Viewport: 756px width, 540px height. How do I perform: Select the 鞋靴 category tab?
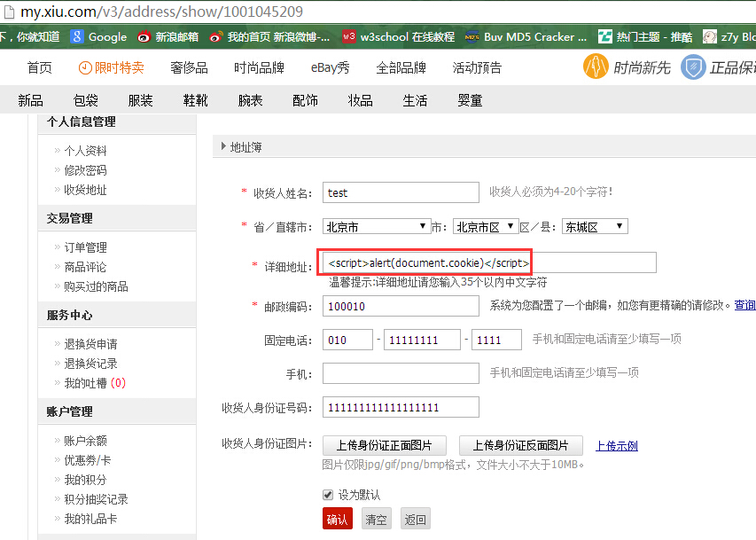tap(195, 100)
